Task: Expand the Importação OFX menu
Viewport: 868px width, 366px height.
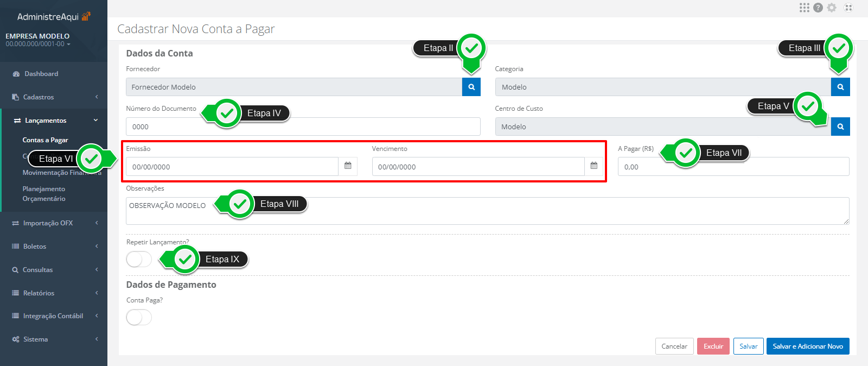Action: (x=54, y=223)
